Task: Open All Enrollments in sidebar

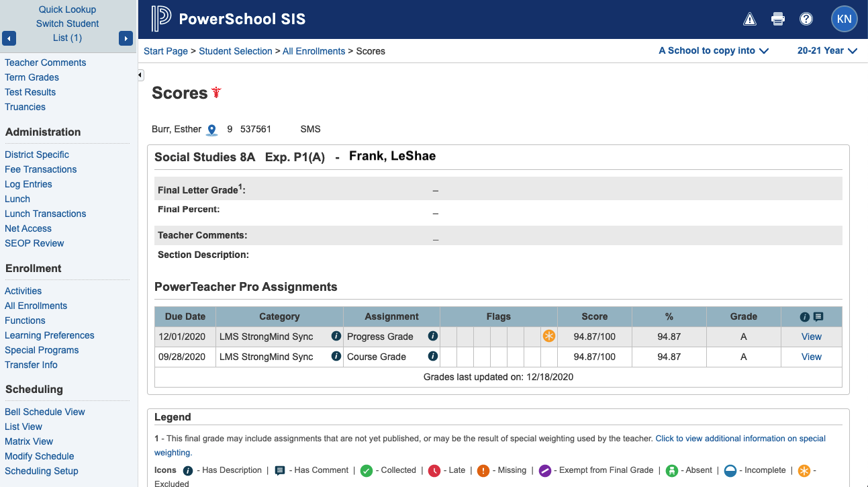Action: [36, 306]
